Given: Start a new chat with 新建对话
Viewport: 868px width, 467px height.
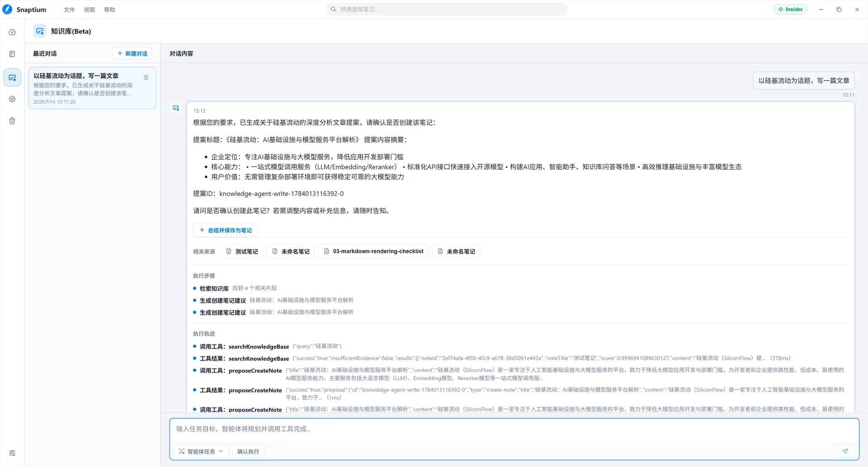Looking at the screenshot, I should [x=132, y=53].
